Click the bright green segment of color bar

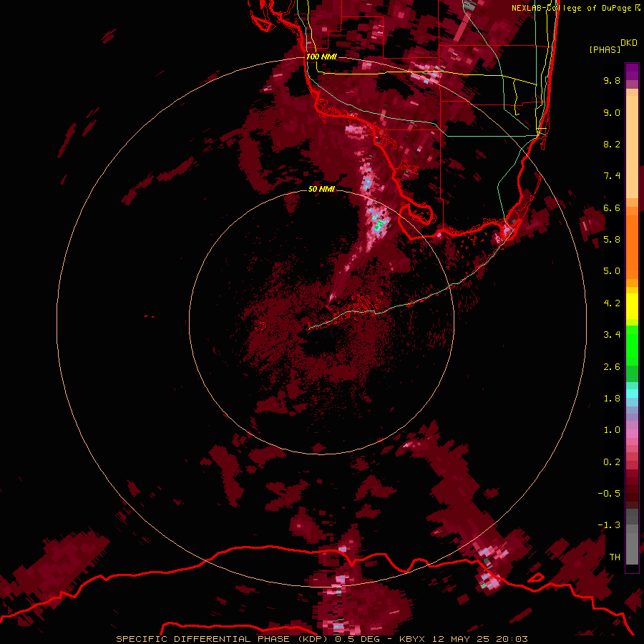[632, 345]
